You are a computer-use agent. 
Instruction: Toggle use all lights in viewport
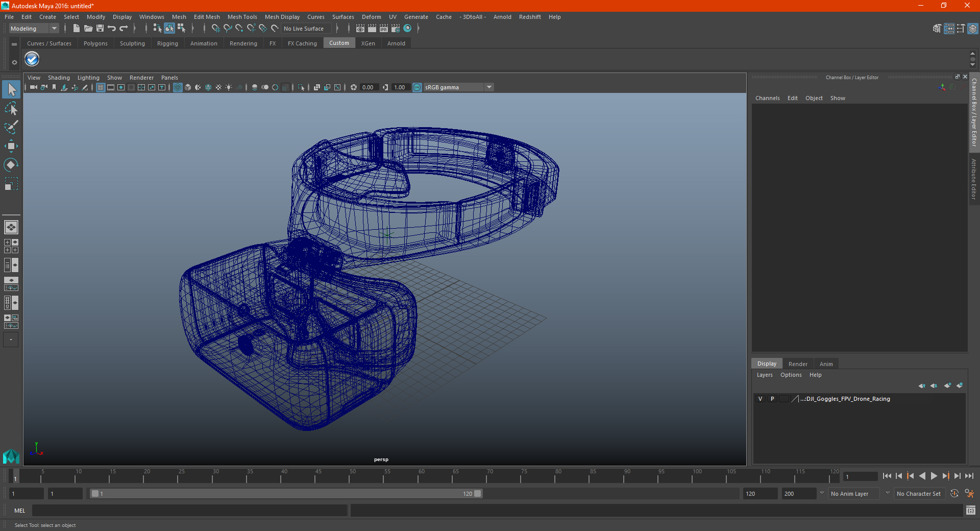[229, 87]
